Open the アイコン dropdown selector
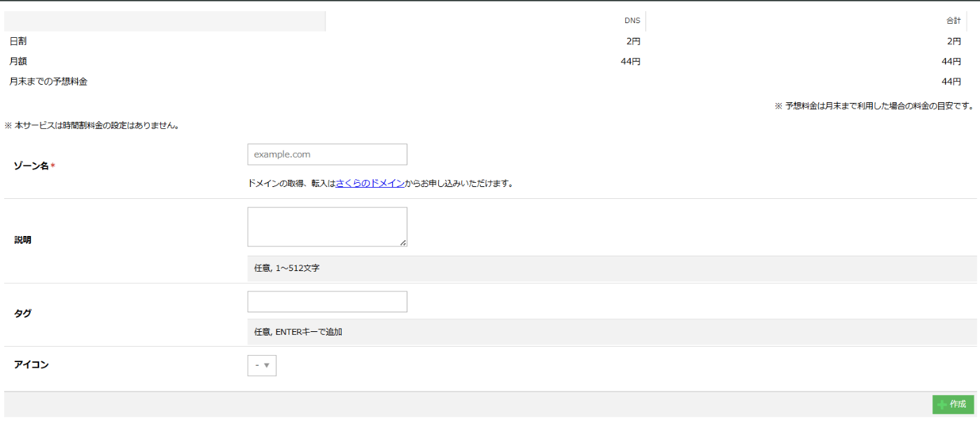The image size is (980, 423). click(262, 365)
